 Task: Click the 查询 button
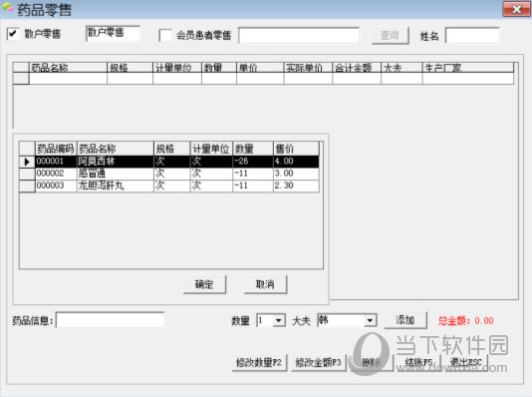point(391,35)
